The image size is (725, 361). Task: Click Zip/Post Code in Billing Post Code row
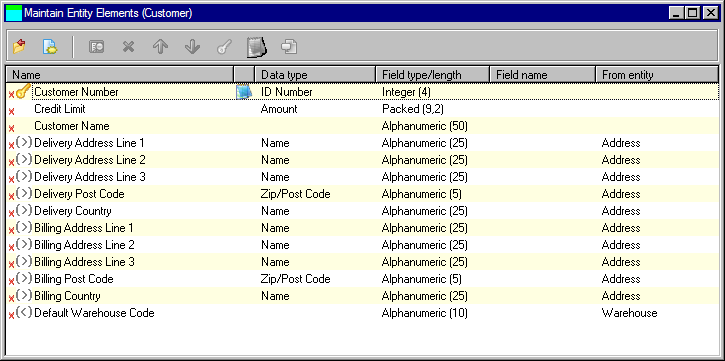click(x=295, y=279)
